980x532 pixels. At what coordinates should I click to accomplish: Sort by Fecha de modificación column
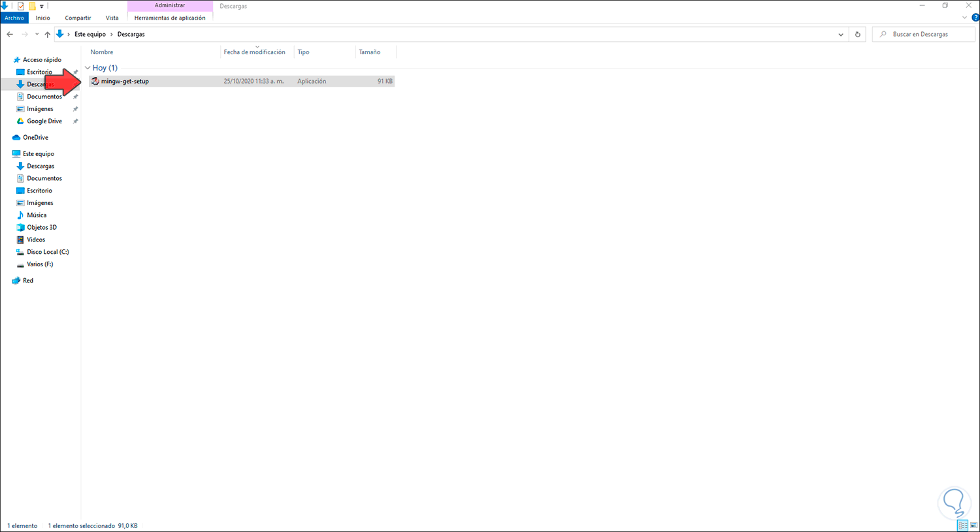[x=255, y=52]
